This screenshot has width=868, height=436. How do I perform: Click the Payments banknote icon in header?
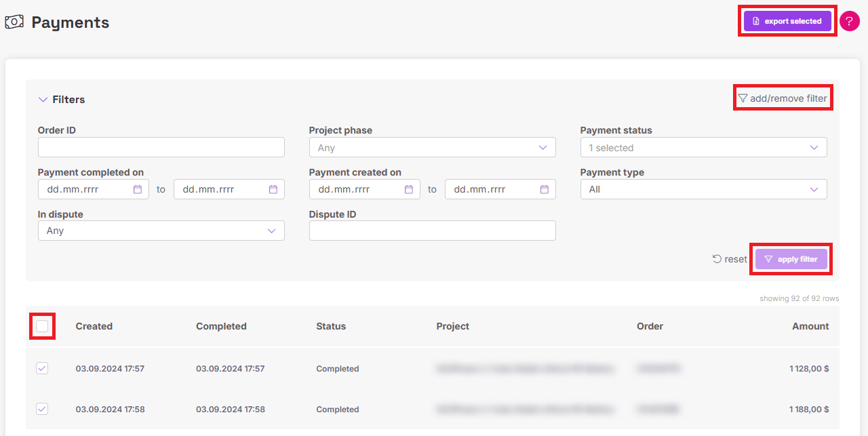click(x=14, y=22)
